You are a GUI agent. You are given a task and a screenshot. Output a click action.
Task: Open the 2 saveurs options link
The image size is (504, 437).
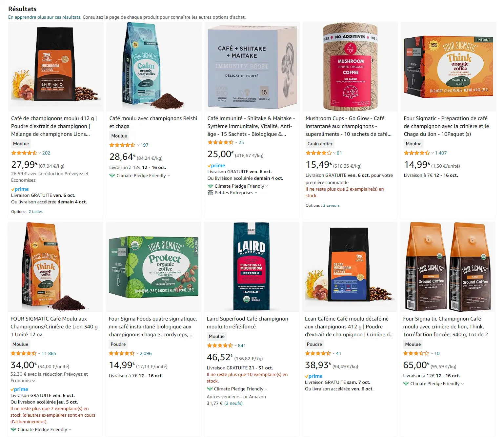[x=331, y=205]
